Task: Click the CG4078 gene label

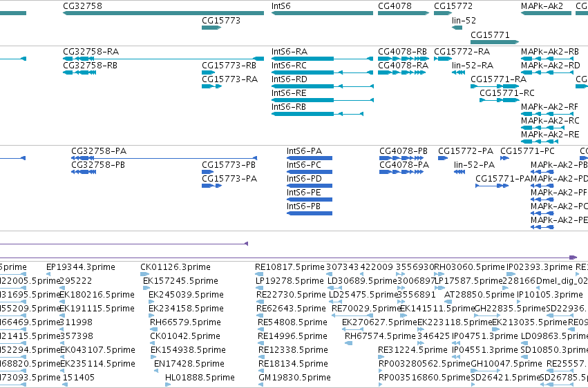Action: click(x=395, y=6)
